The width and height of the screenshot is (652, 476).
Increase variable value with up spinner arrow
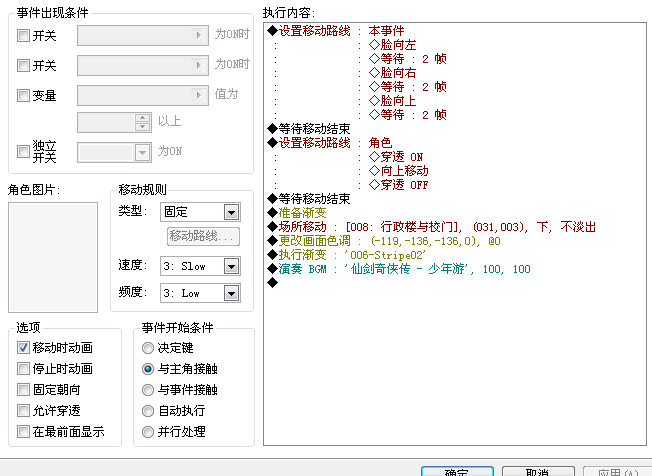143,118
